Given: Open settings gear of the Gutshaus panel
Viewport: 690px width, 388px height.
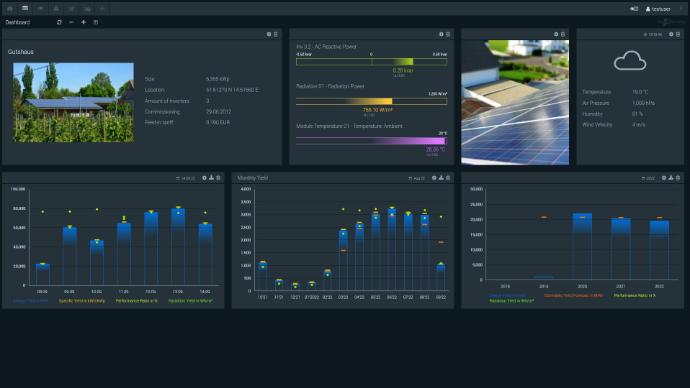Looking at the screenshot, I should tap(269, 34).
